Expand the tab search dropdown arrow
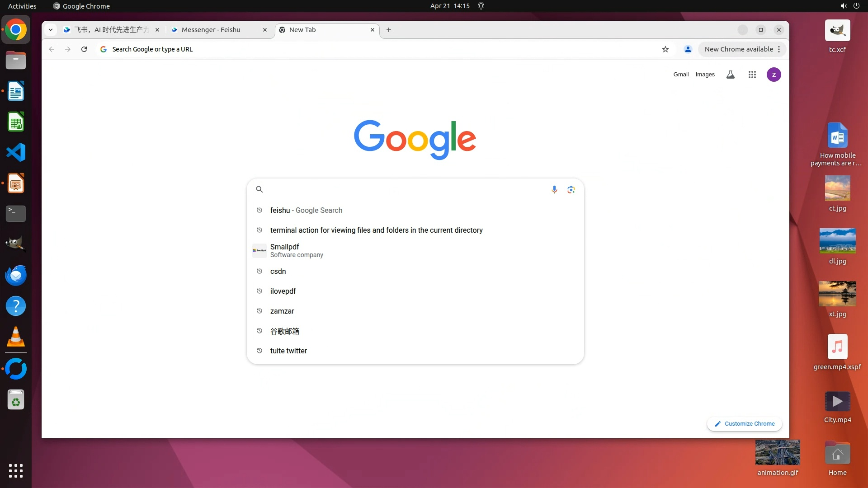Image resolution: width=868 pixels, height=488 pixels. pyautogui.click(x=51, y=30)
